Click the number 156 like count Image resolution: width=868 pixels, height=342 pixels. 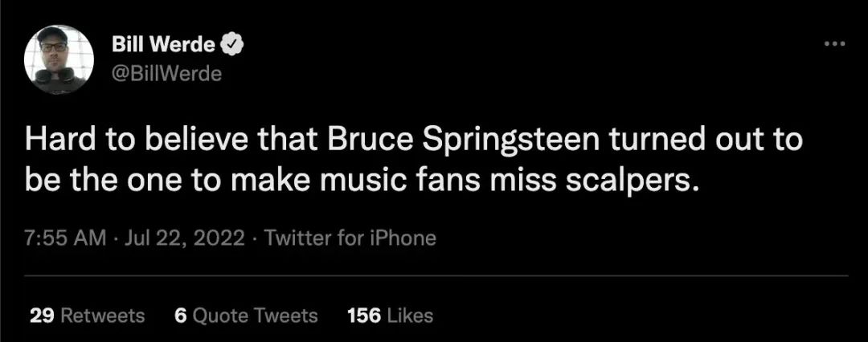363,316
